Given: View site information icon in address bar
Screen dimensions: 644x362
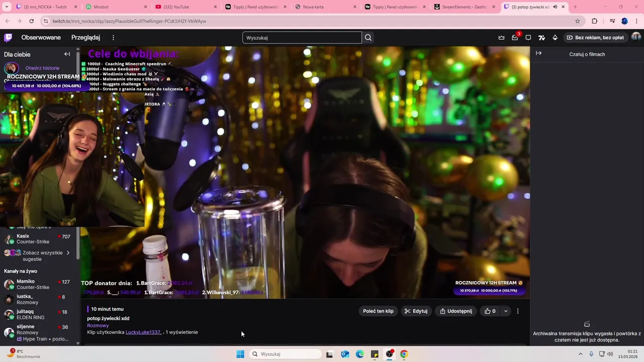Looking at the screenshot, I should pyautogui.click(x=46, y=21).
